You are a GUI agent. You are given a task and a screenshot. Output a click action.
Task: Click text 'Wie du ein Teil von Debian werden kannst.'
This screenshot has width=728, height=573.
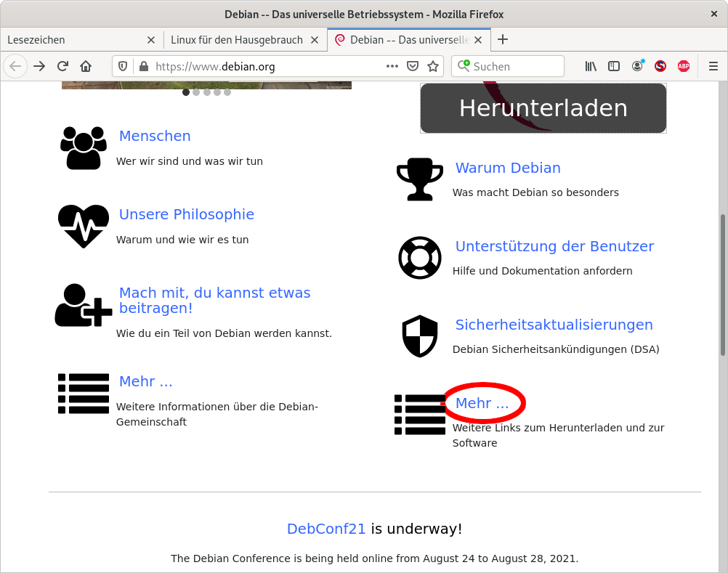(224, 333)
